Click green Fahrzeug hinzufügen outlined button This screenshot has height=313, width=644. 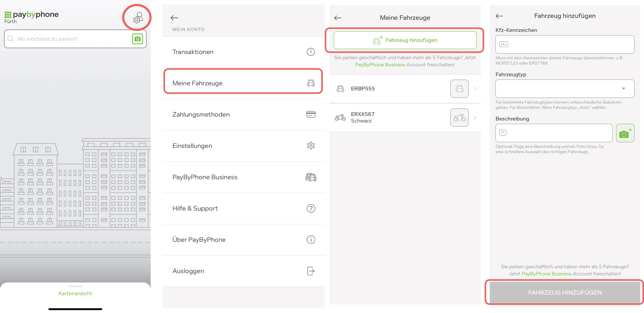point(405,40)
